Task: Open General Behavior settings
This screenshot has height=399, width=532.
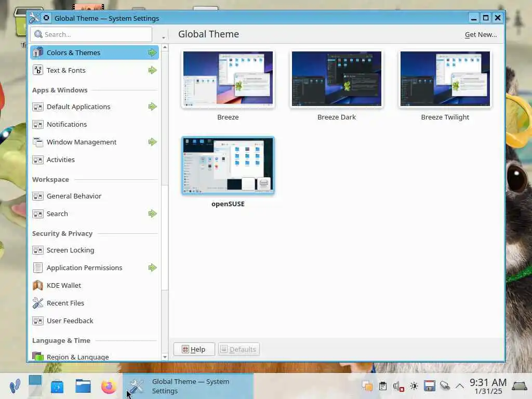Action: [95, 196]
